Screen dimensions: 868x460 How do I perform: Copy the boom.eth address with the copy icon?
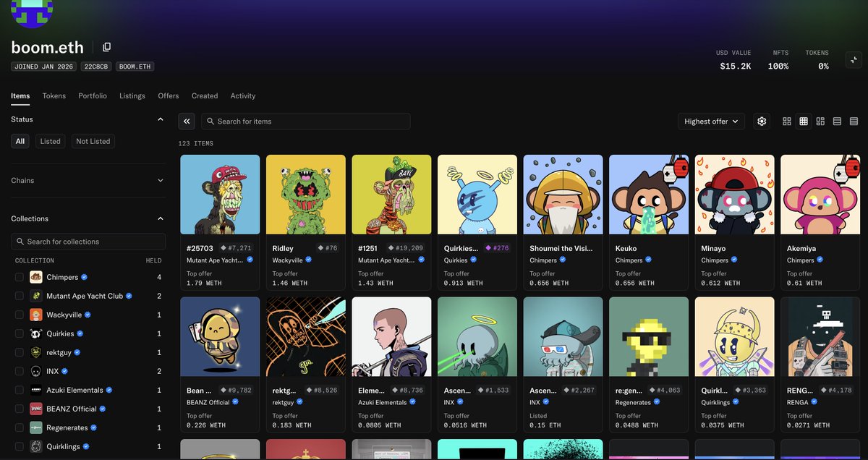point(107,47)
